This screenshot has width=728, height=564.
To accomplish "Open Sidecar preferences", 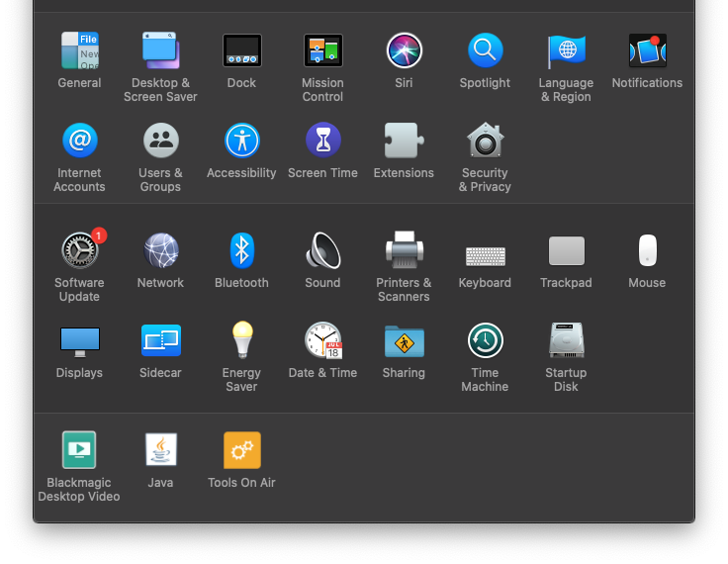I will [x=160, y=340].
